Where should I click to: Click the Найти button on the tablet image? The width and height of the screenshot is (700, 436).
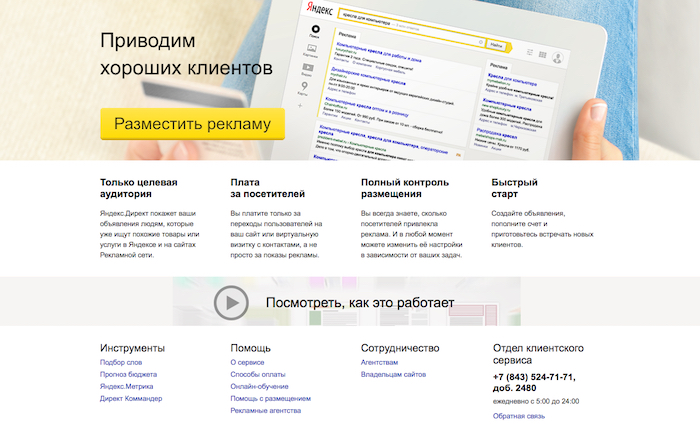coord(496,45)
